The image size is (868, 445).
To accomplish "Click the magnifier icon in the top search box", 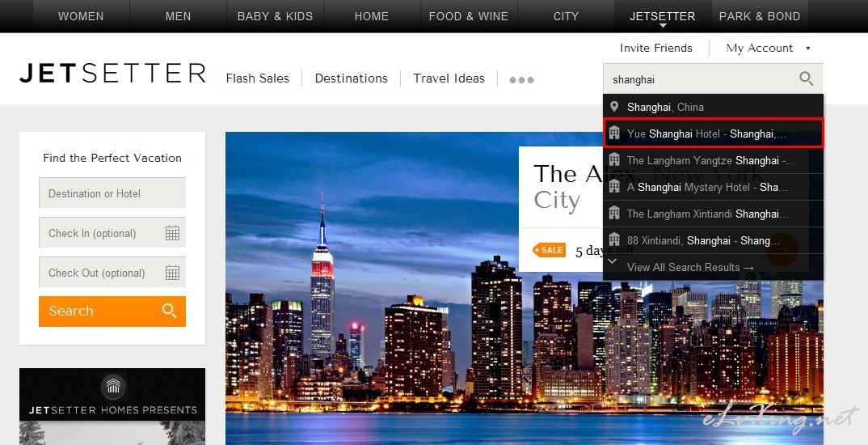I will pyautogui.click(x=806, y=78).
